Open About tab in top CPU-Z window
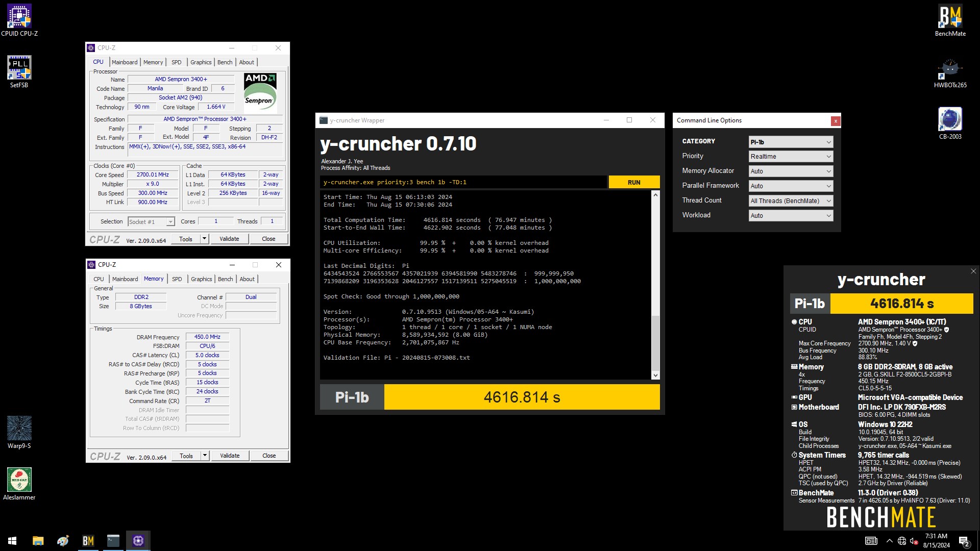The height and width of the screenshot is (551, 980). pyautogui.click(x=247, y=62)
